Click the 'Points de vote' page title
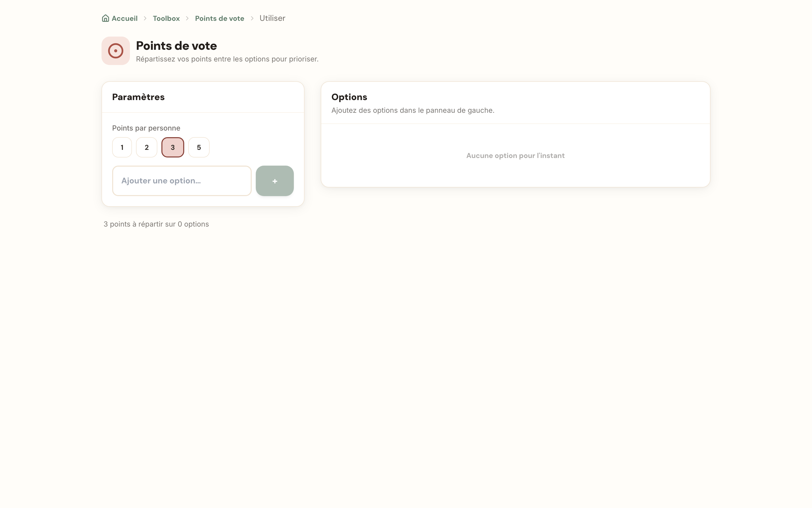Image resolution: width=812 pixels, height=508 pixels. 176,46
